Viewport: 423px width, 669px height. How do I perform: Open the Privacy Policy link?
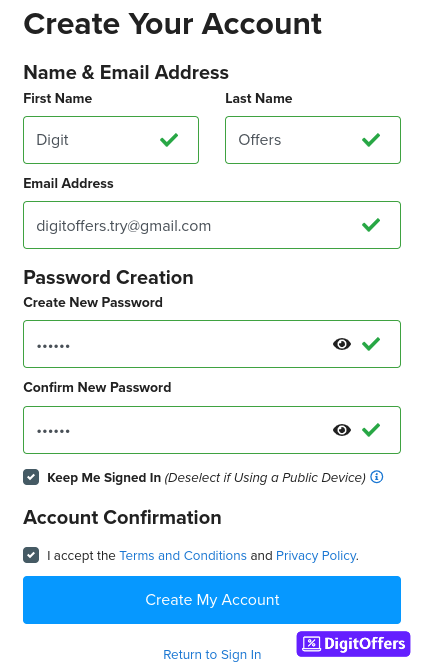point(316,556)
